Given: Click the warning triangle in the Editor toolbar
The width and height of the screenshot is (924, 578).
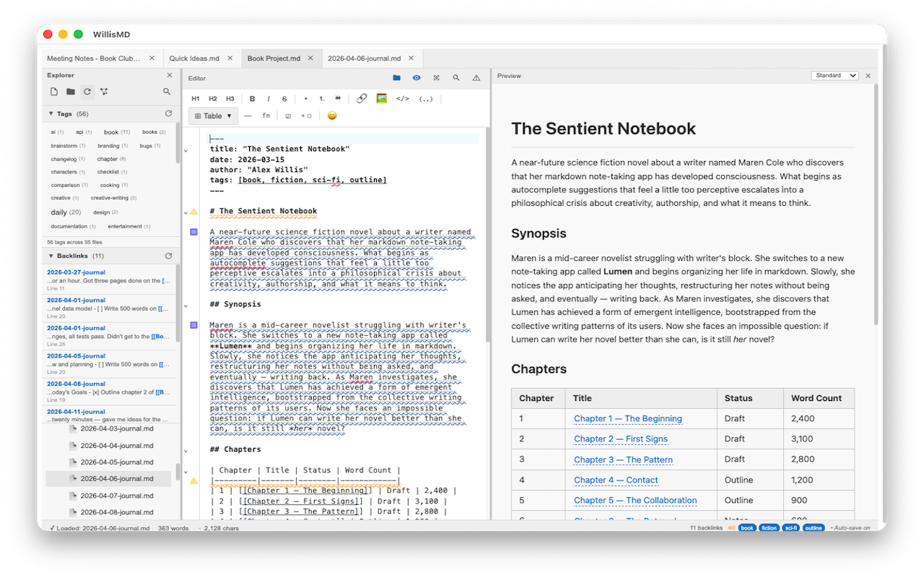Looking at the screenshot, I should coord(476,77).
